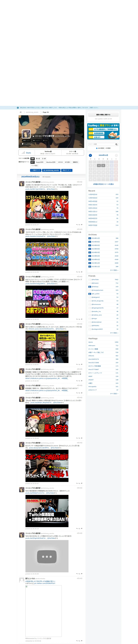Click the twilog 課金プラン banner
The height and width of the screenshot is (644, 138).
[x=103, y=131]
